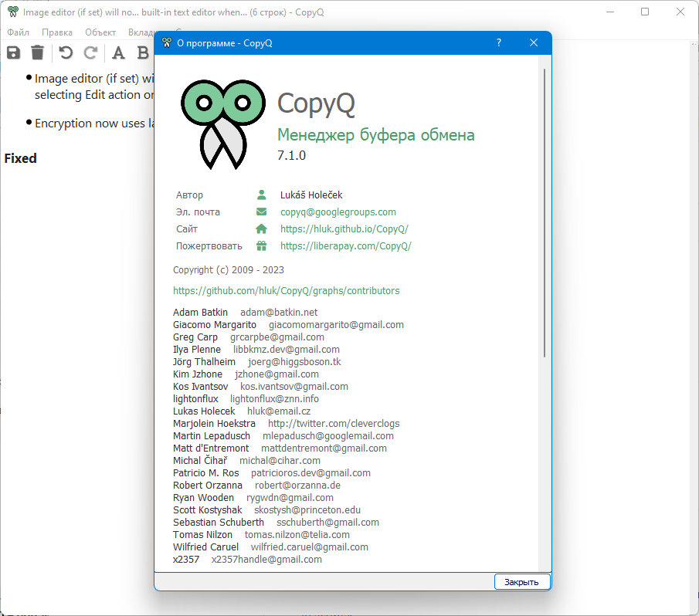Click the envelope icon next to email
The height and width of the screenshot is (616, 699).
[261, 212]
